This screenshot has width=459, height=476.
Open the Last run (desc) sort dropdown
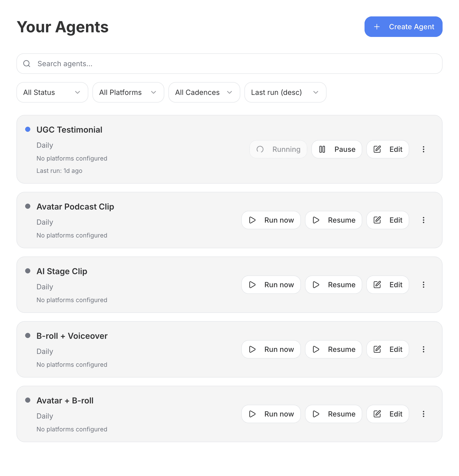[x=285, y=92]
